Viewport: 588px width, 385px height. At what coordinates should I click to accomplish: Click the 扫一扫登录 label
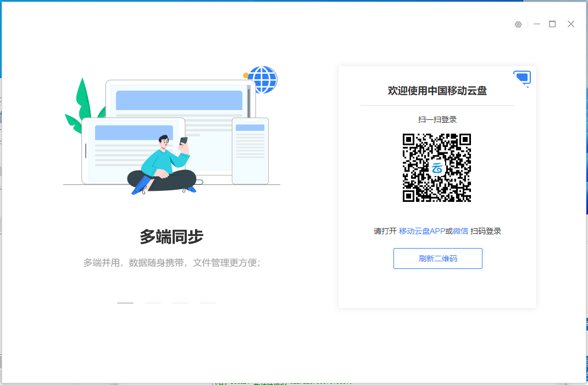tap(437, 120)
